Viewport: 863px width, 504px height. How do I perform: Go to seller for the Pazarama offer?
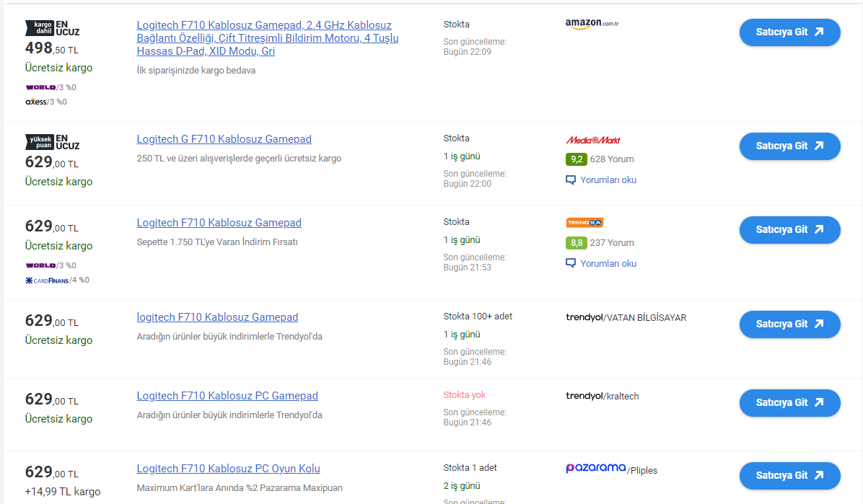(789, 476)
